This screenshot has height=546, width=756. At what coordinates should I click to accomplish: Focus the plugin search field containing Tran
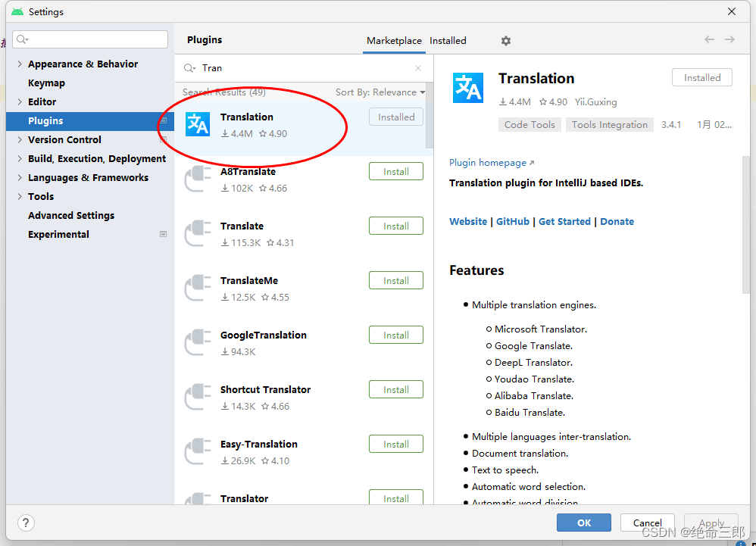click(x=304, y=68)
